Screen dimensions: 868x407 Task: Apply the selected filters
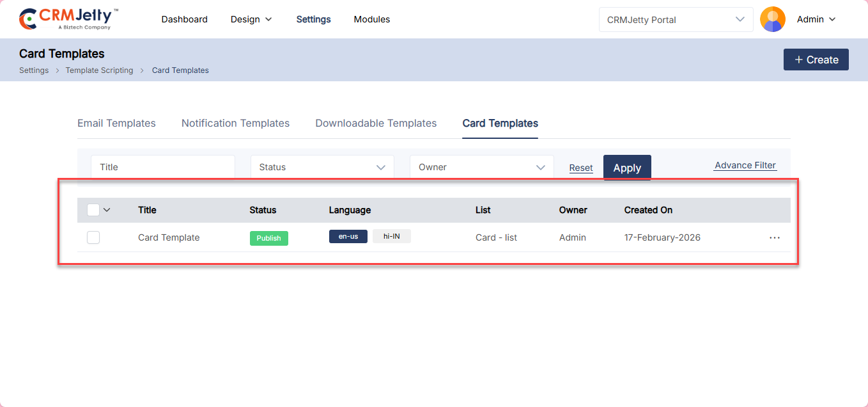click(x=626, y=168)
